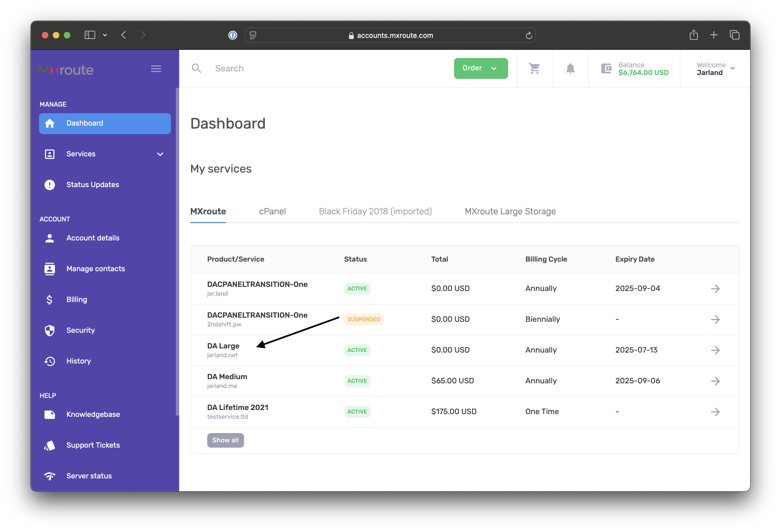Image resolution: width=781 pixels, height=532 pixels.
Task: Open jarland.me service row arrow
Action: 715,381
